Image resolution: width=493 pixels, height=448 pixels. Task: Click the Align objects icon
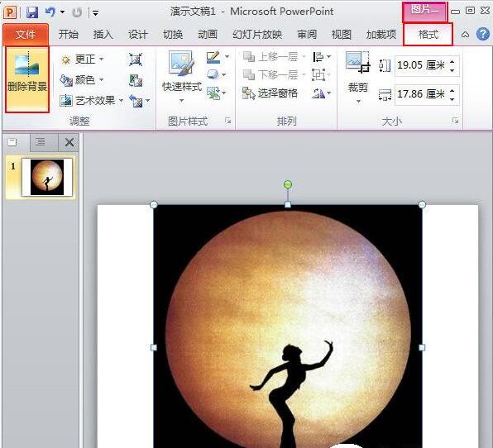click(318, 57)
